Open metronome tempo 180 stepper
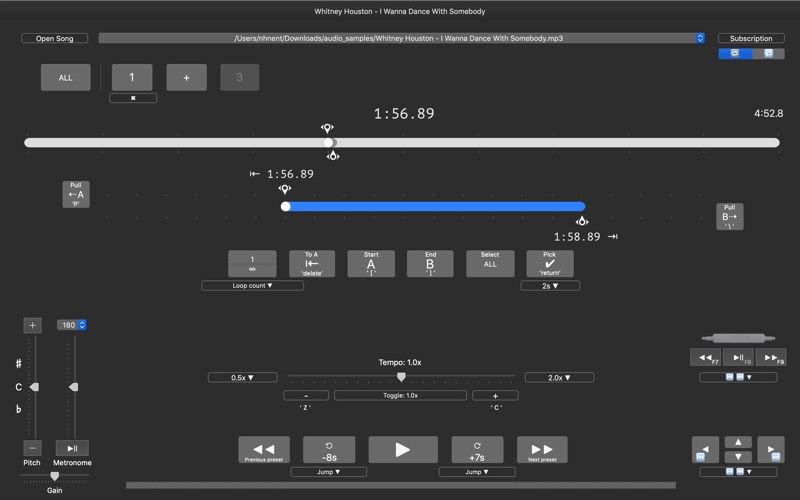The width and height of the screenshot is (800, 500). pyautogui.click(x=82, y=325)
